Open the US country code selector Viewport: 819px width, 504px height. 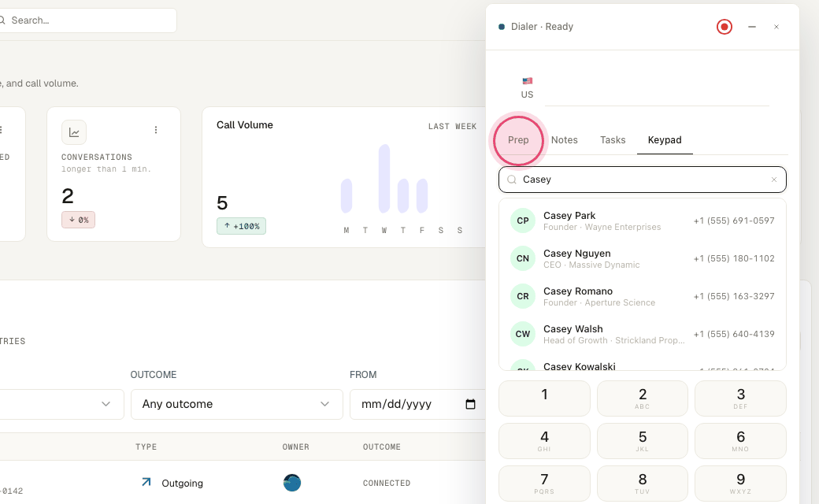coord(527,87)
